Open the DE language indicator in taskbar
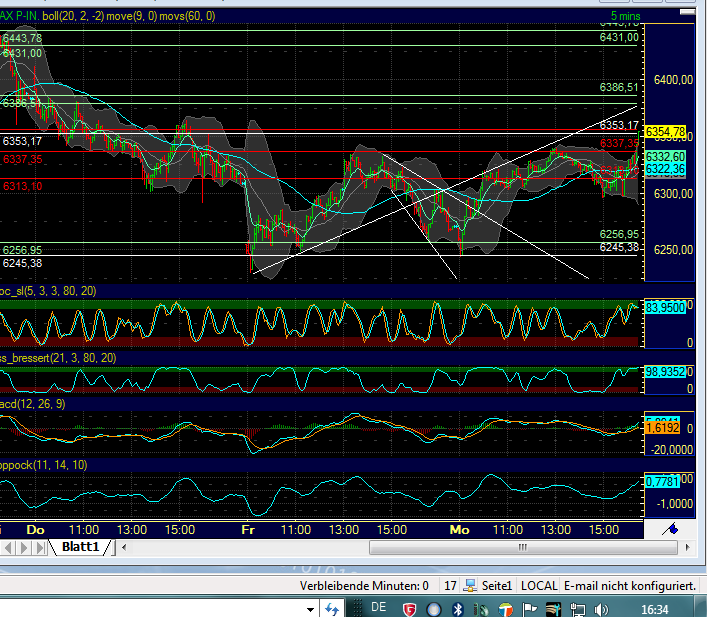 pyautogui.click(x=378, y=608)
